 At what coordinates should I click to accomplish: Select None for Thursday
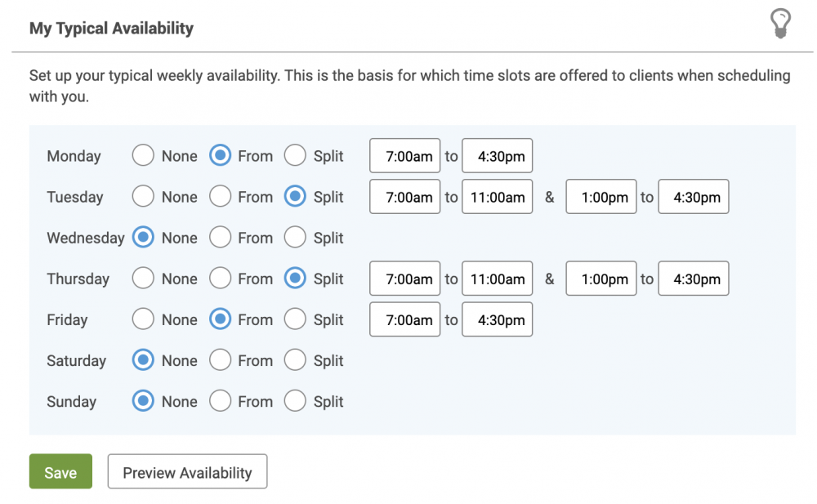(x=143, y=279)
